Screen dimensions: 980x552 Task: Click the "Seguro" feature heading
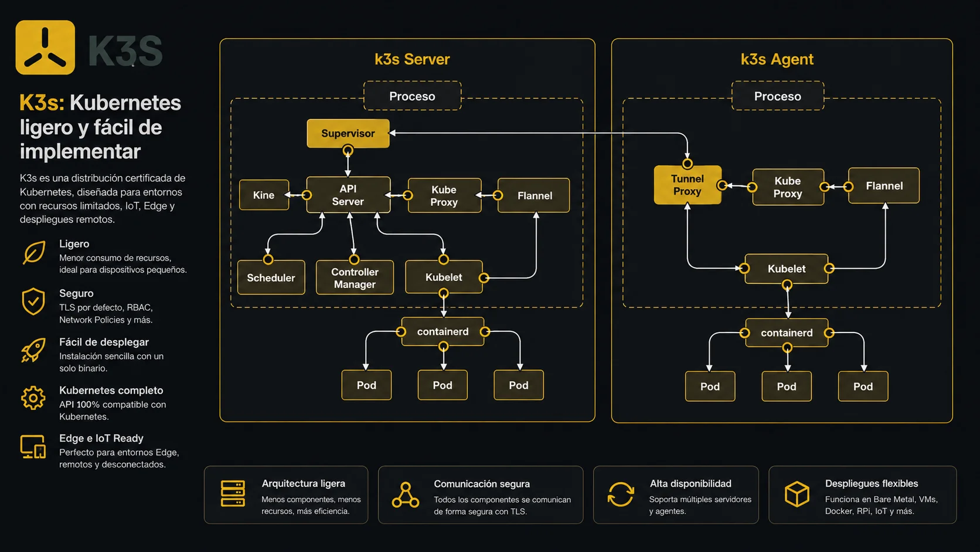point(76,293)
